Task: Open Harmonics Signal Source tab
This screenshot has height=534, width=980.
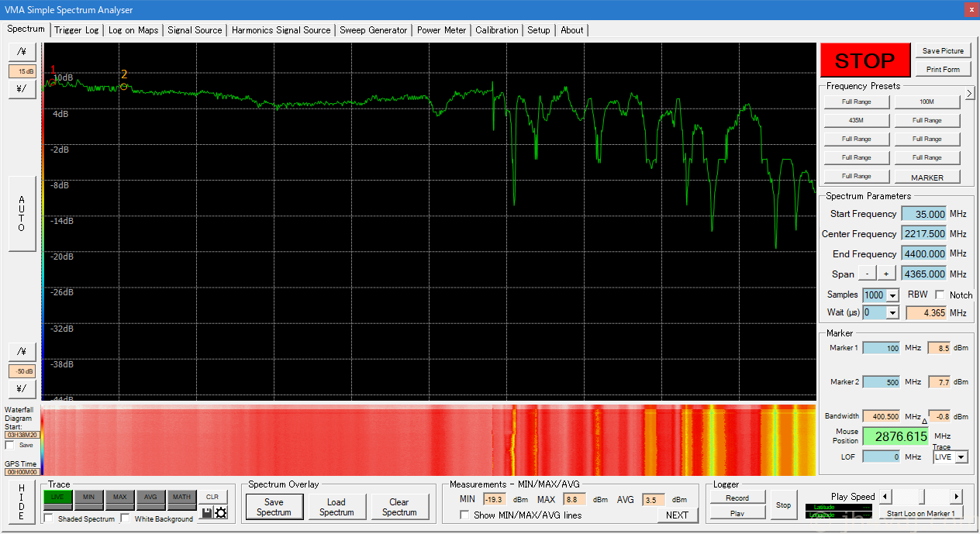Action: coord(281,30)
